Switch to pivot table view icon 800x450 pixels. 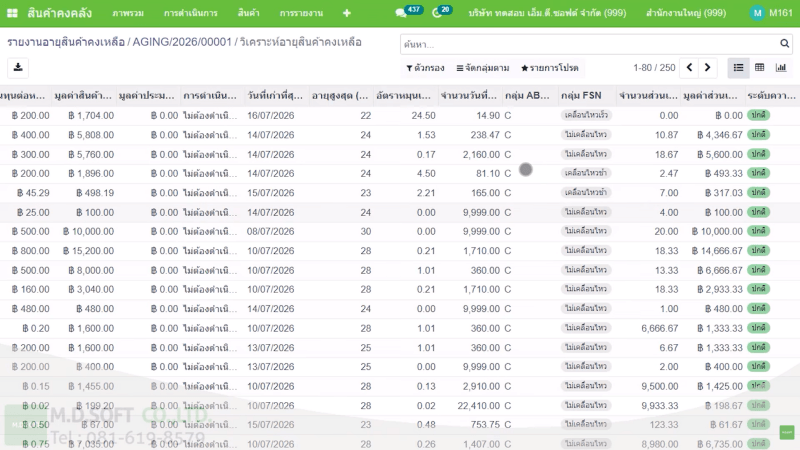(760, 67)
